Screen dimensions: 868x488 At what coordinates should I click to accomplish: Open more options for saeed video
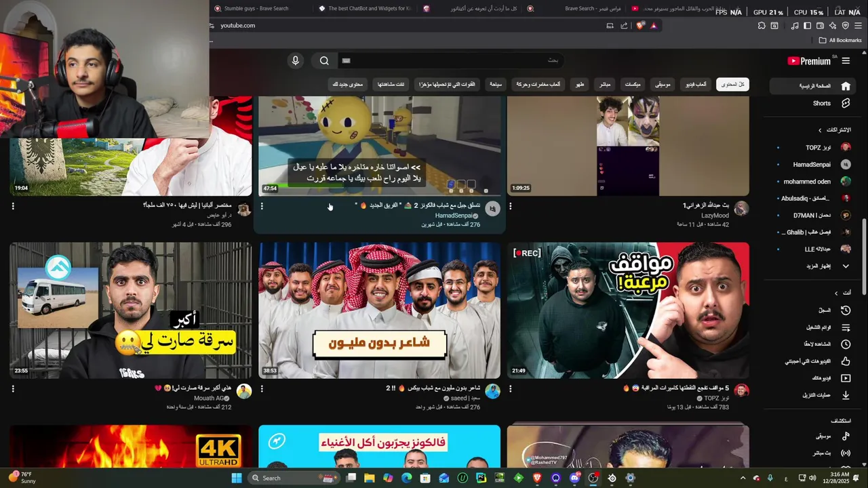pyautogui.click(x=262, y=389)
